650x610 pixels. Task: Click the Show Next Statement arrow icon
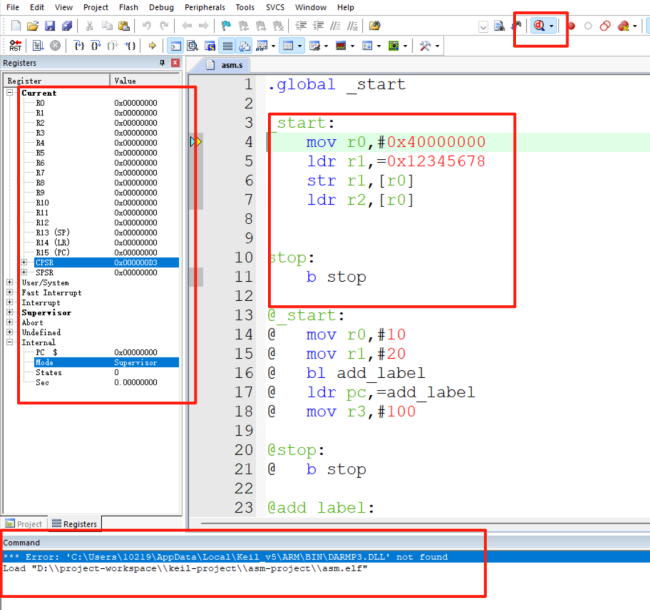[x=153, y=45]
